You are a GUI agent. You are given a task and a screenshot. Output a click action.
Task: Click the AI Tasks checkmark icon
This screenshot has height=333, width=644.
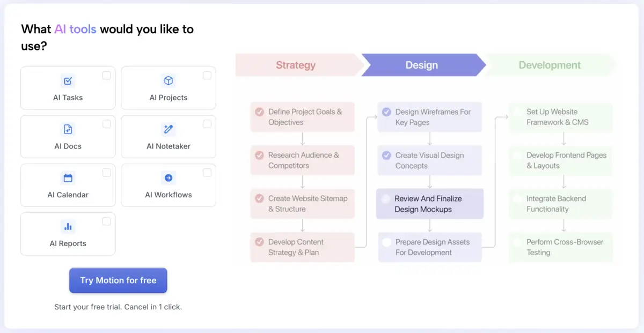(x=68, y=81)
